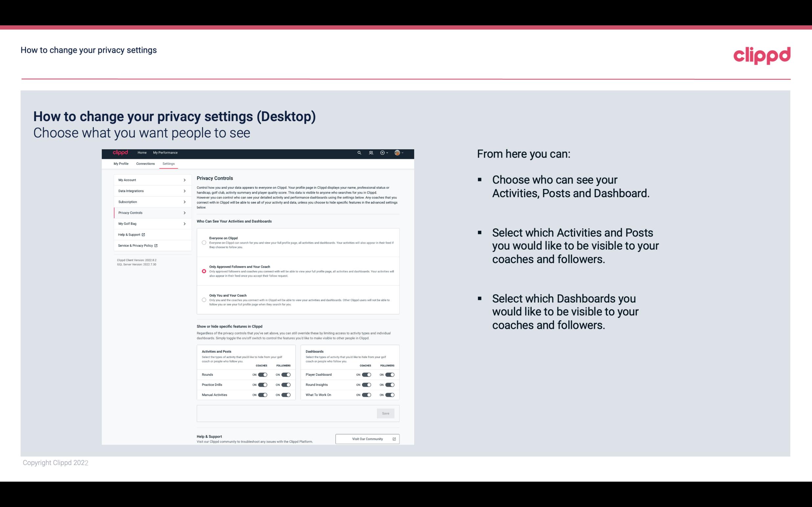Click the Clippd home icon/logo

[121, 153]
